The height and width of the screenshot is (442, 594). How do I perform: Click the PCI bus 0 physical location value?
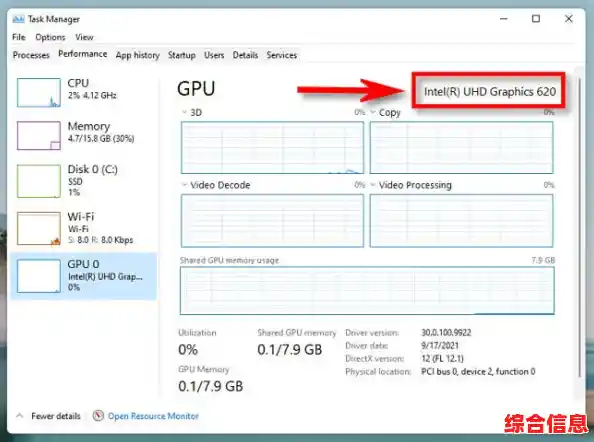coord(478,372)
